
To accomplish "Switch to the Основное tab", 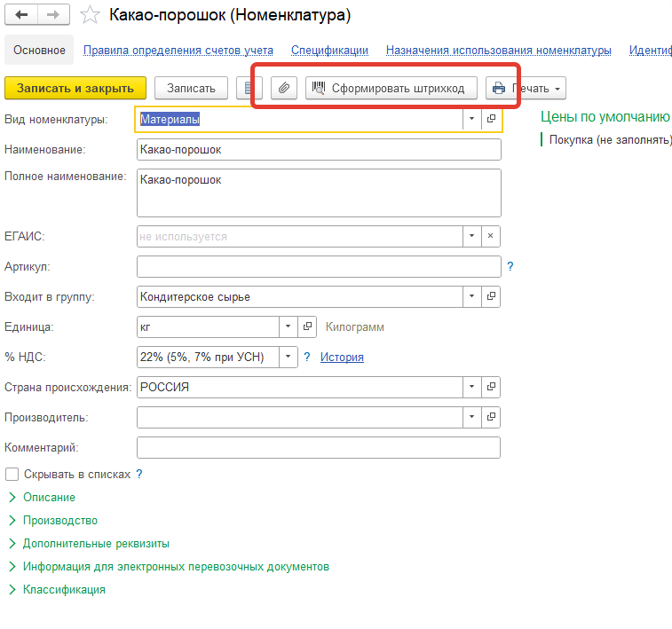I will 39,50.
